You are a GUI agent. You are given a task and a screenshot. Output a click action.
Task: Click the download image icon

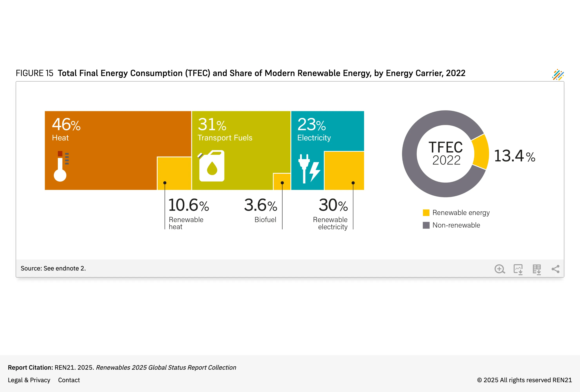click(x=518, y=269)
